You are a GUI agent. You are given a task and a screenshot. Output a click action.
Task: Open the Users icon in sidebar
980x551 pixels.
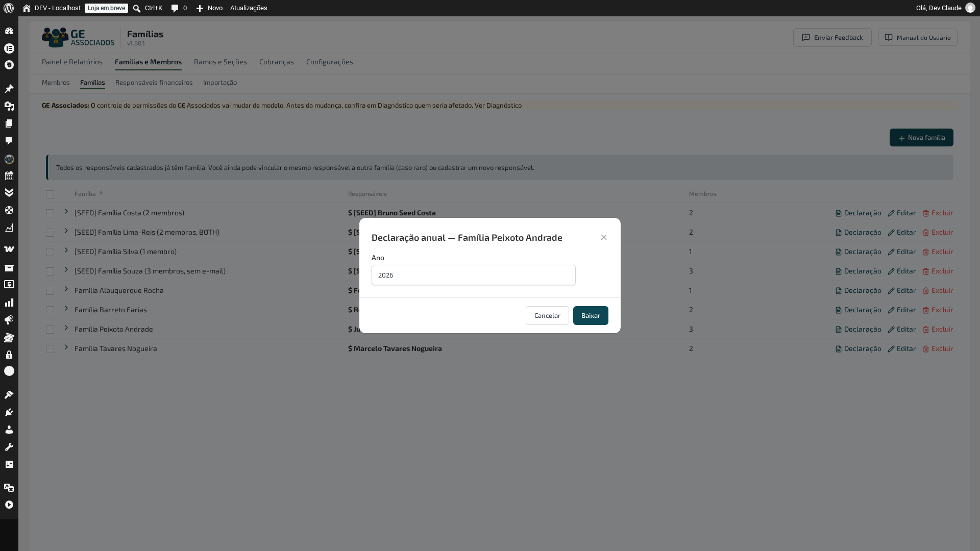coord(9,430)
